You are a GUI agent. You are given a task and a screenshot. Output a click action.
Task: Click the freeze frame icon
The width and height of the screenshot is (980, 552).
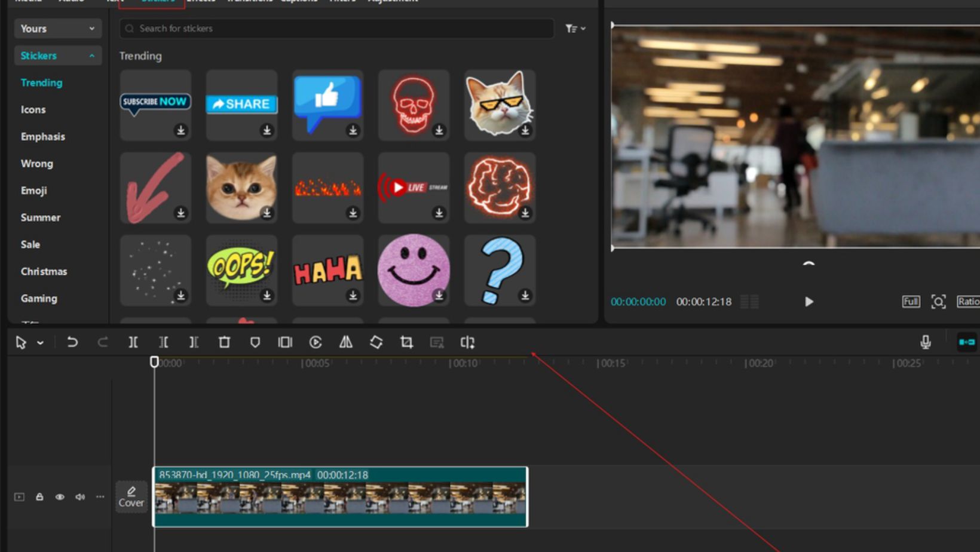click(x=285, y=342)
